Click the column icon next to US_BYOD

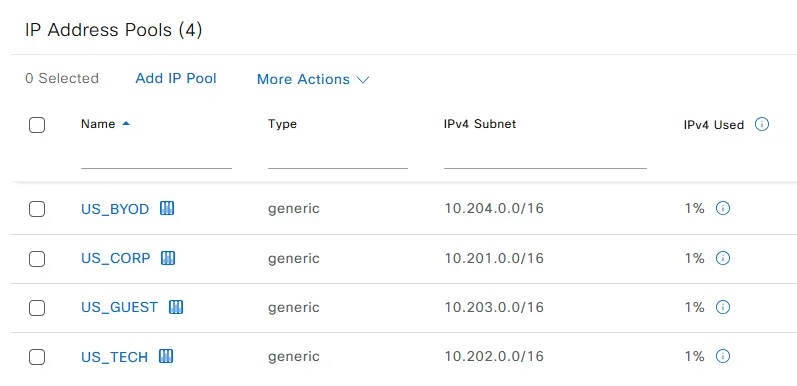tap(167, 208)
